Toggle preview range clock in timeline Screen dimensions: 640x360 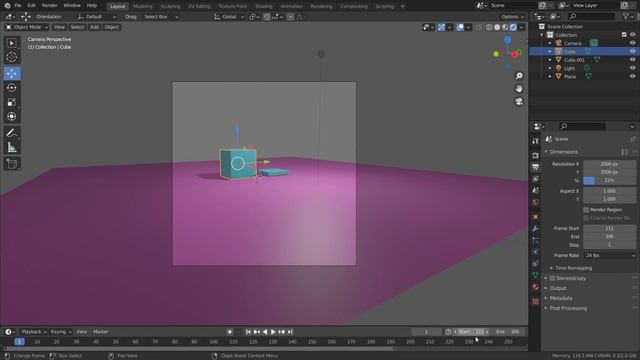[449, 332]
